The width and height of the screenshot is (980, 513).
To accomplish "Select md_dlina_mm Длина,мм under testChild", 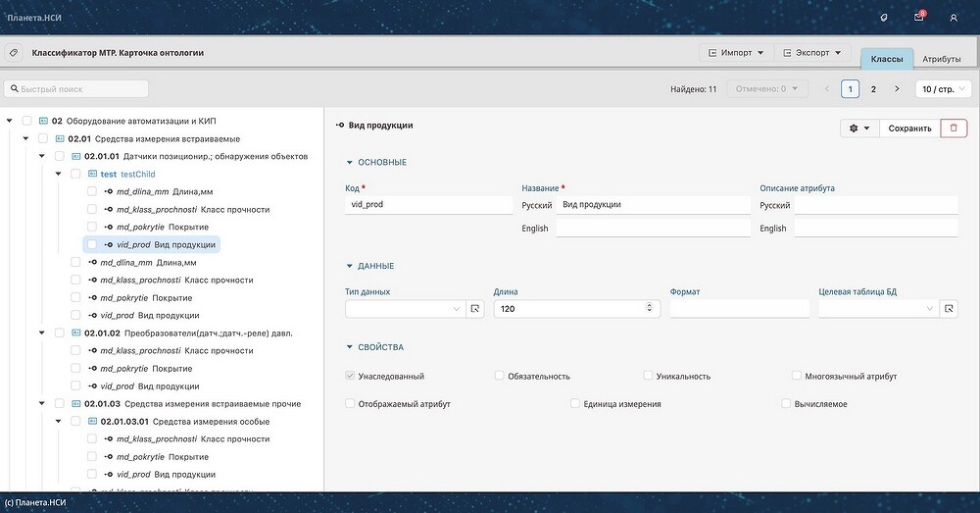I will coord(165,191).
